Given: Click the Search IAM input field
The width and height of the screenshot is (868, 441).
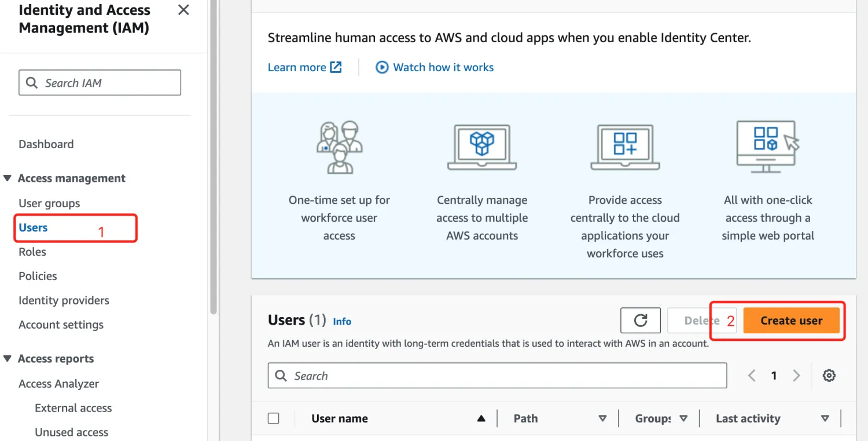Looking at the screenshot, I should (x=100, y=83).
